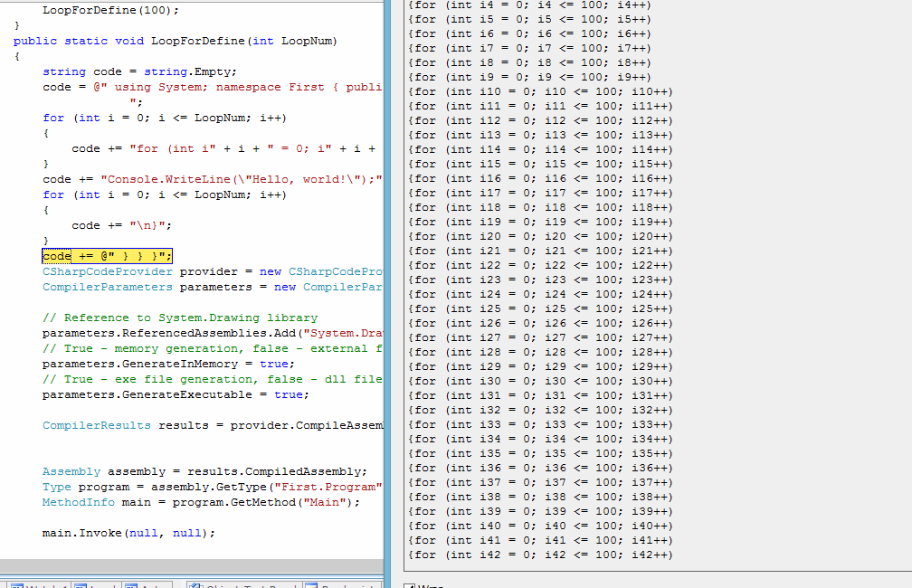
Task: Click the Console.WriteLine Hello world line
Action: 213,179
